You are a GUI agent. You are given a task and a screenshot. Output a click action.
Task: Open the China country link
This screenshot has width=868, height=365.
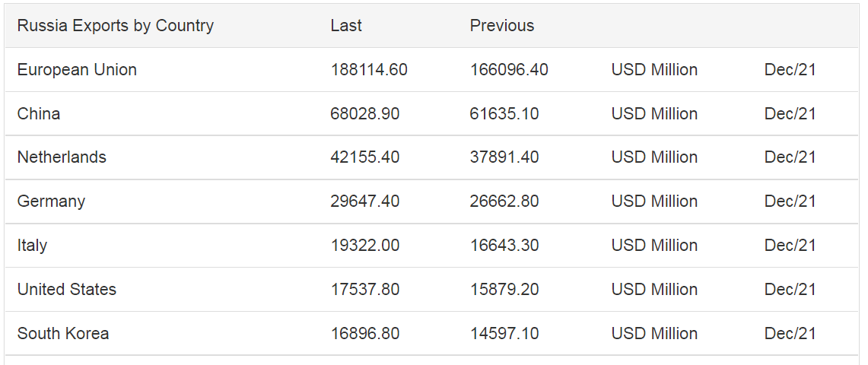coord(39,113)
